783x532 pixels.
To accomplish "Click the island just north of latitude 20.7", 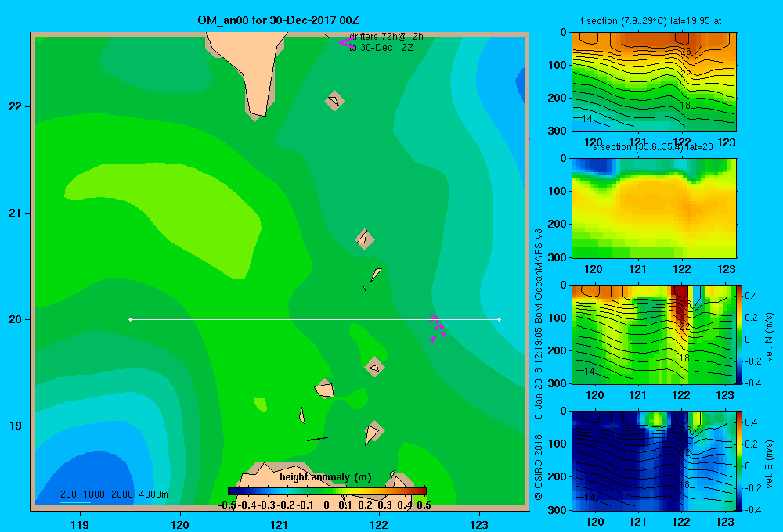I will click(x=365, y=239).
